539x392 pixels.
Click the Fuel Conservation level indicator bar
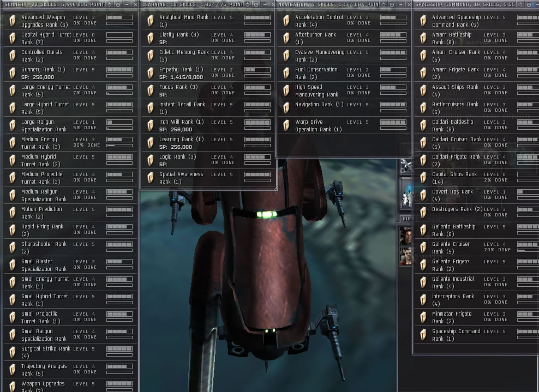pyautogui.click(x=393, y=70)
